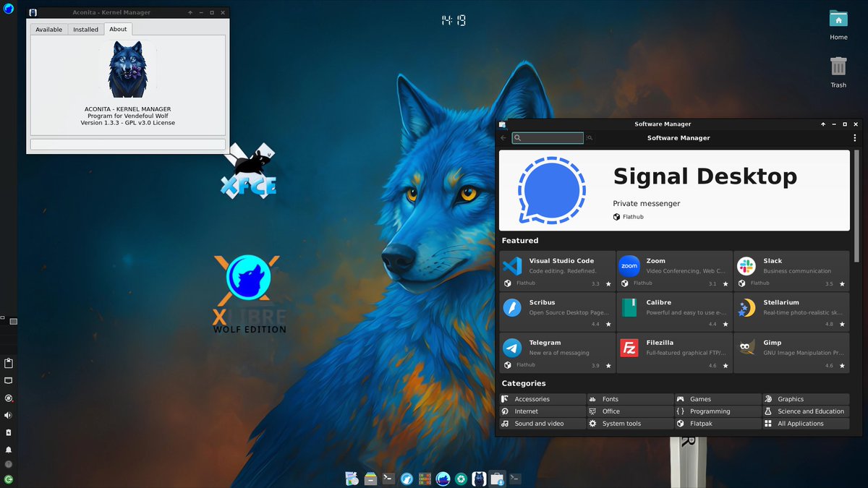The image size is (868, 488).
Task: Launch the green camera shutter icon in dock
Action: (461, 478)
